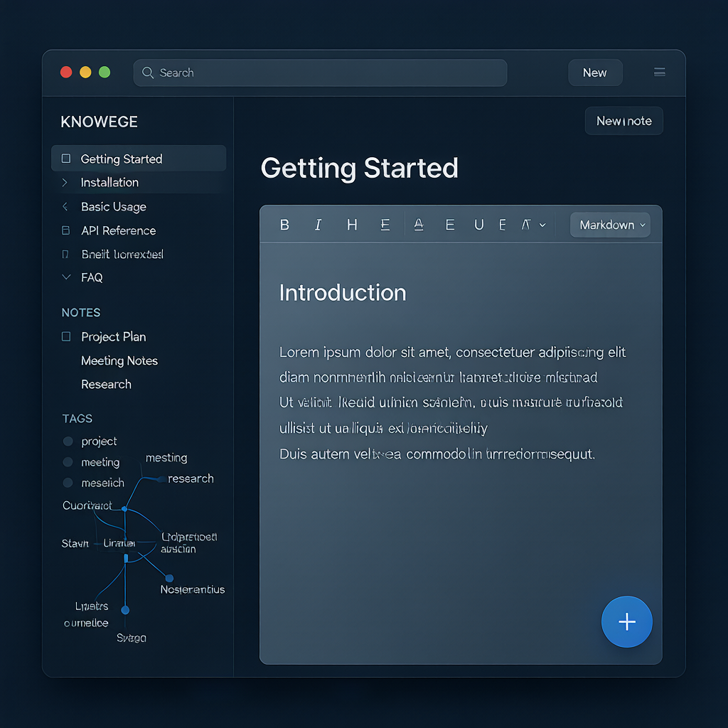Select the project tag label
Screen dimensions: 728x728
click(x=99, y=441)
